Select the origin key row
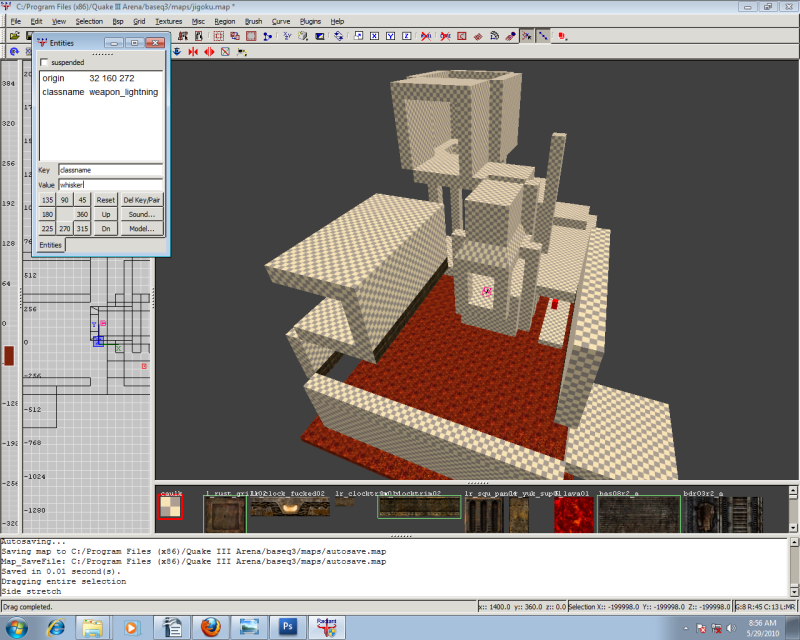 pos(101,78)
